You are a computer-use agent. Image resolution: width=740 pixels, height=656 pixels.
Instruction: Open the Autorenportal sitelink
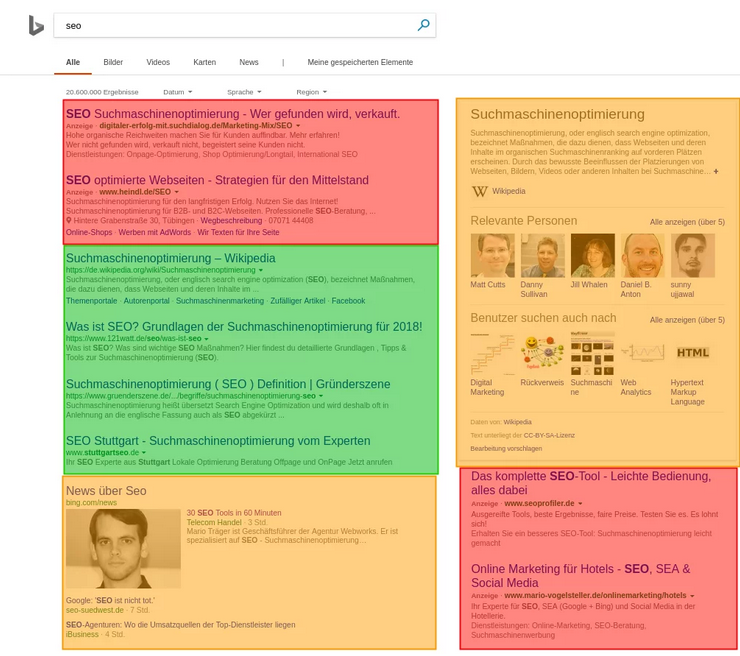(146, 301)
